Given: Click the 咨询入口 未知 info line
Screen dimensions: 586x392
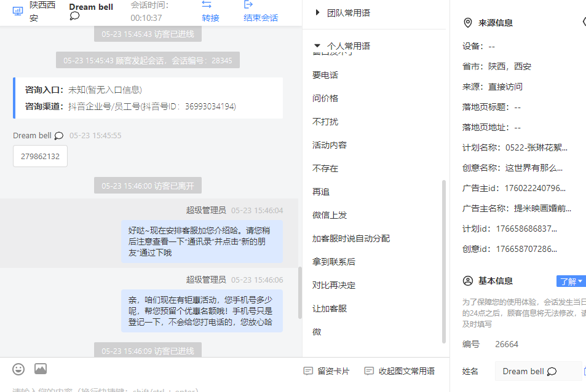Looking at the screenshot, I should tap(84, 90).
